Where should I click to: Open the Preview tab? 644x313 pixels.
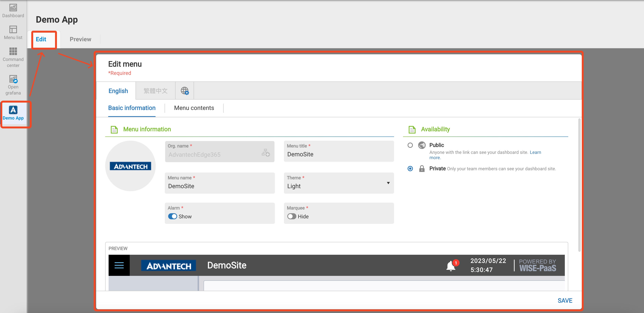pos(80,39)
